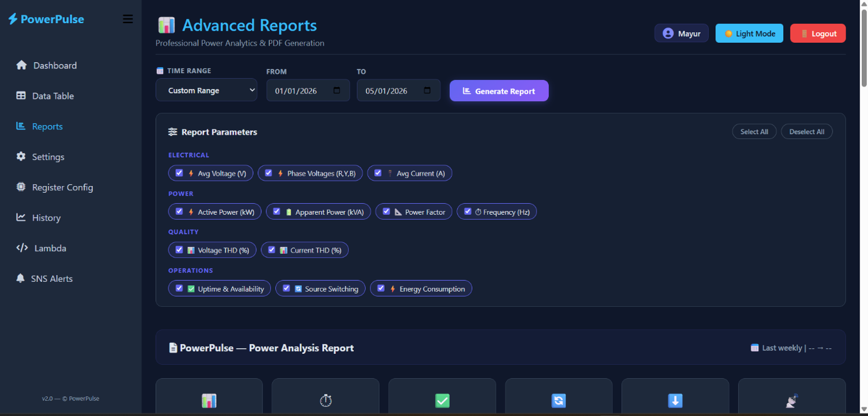Uncheck the Avg Voltage (V) checkbox
The width and height of the screenshot is (868, 416).
(179, 173)
